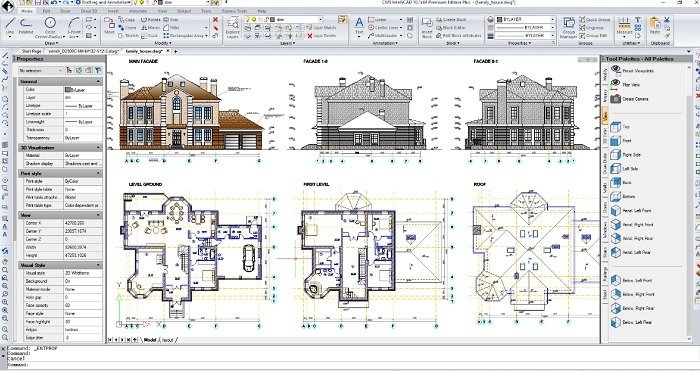Click Create Camera in Tool Palettes
Viewport: 700px width, 371px height.
tap(629, 99)
